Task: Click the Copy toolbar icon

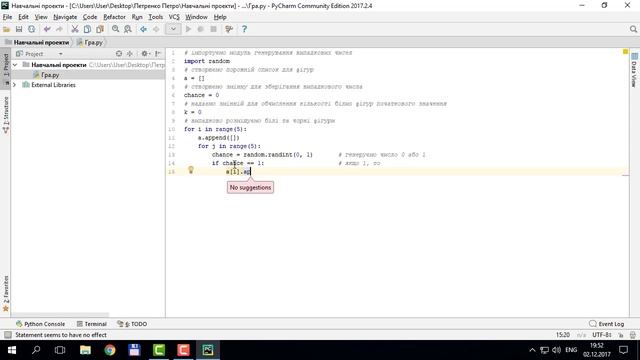Action: click(x=87, y=29)
